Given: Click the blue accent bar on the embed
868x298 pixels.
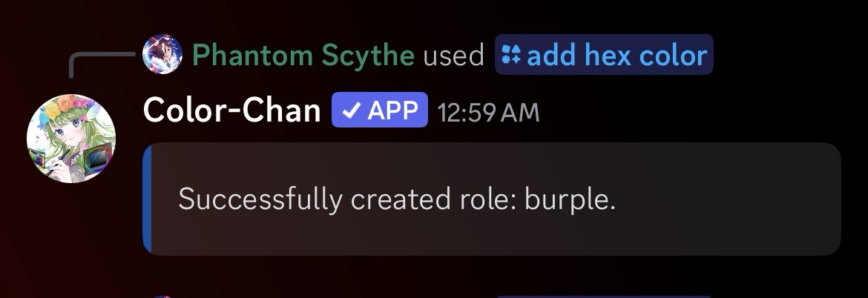Looking at the screenshot, I should tap(147, 199).
